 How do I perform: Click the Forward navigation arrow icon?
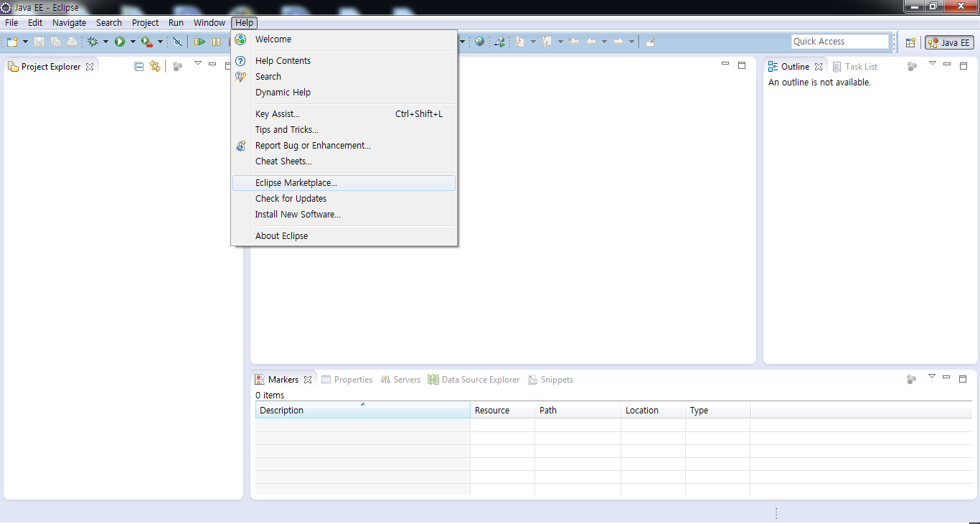(618, 42)
